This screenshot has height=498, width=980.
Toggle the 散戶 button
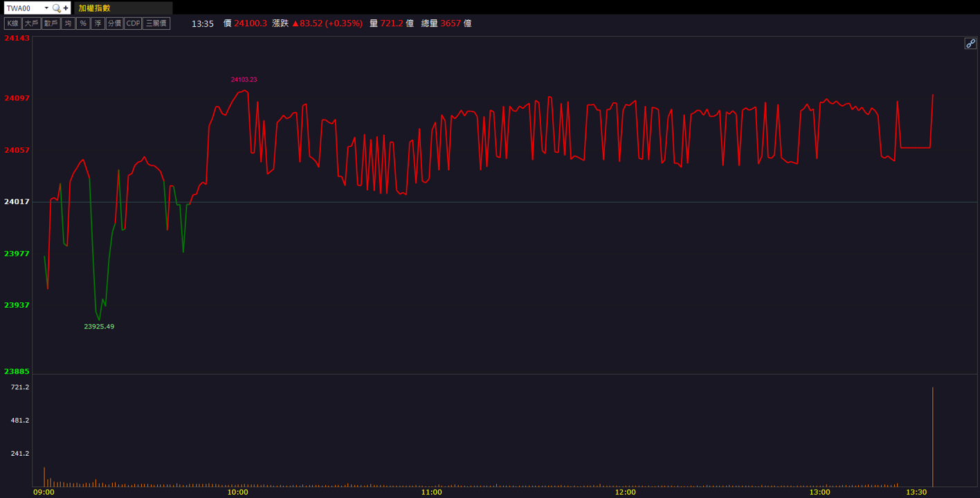pyautogui.click(x=51, y=24)
